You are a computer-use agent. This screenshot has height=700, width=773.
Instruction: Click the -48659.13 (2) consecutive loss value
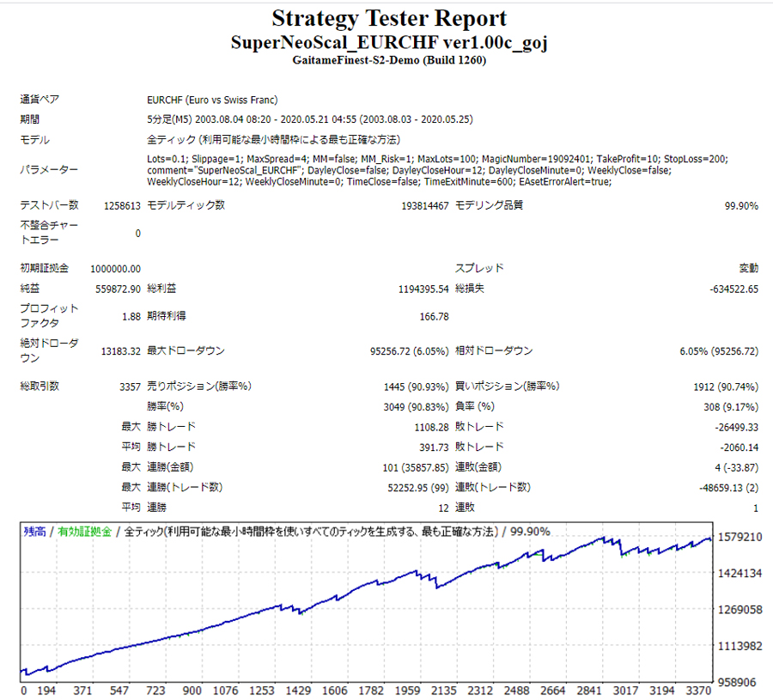(x=728, y=488)
